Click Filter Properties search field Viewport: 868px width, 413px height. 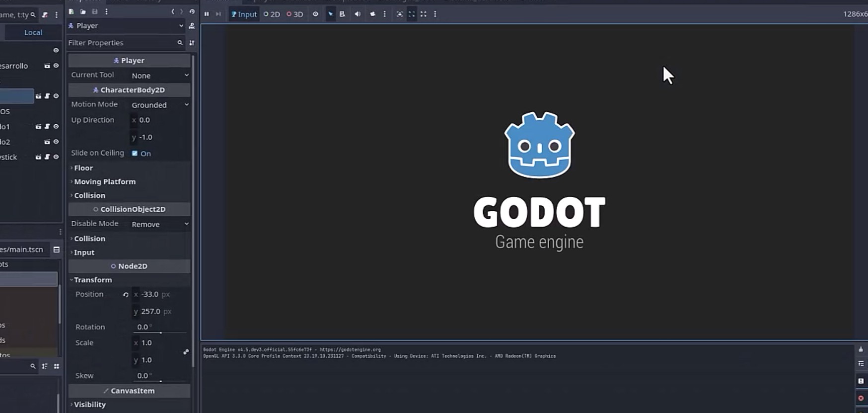125,43
